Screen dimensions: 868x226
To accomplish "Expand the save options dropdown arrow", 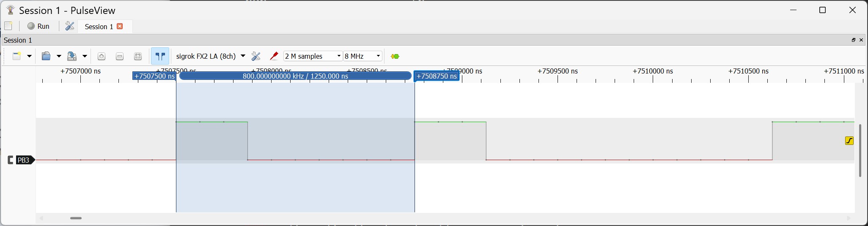I will pos(85,56).
